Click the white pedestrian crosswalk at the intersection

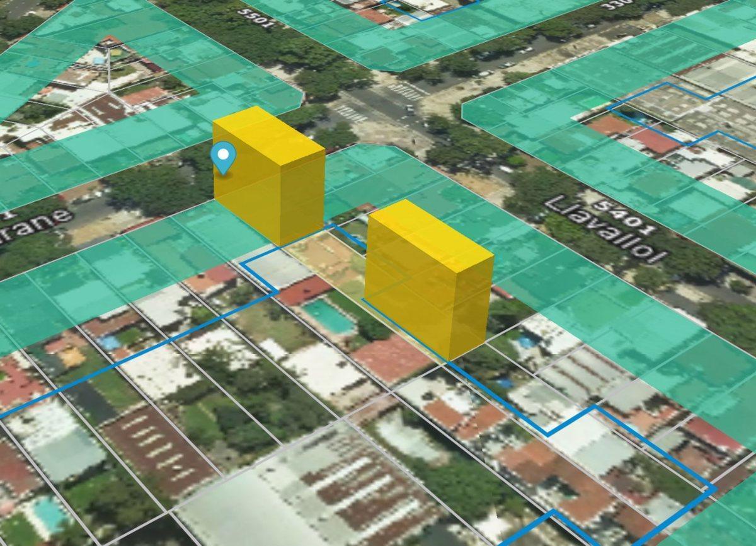tap(349, 113)
